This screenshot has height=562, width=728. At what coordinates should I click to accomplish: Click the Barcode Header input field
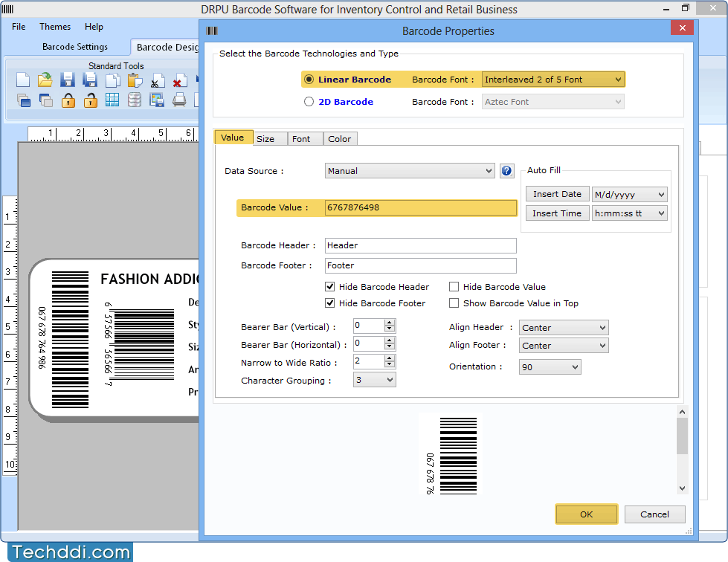coord(421,245)
